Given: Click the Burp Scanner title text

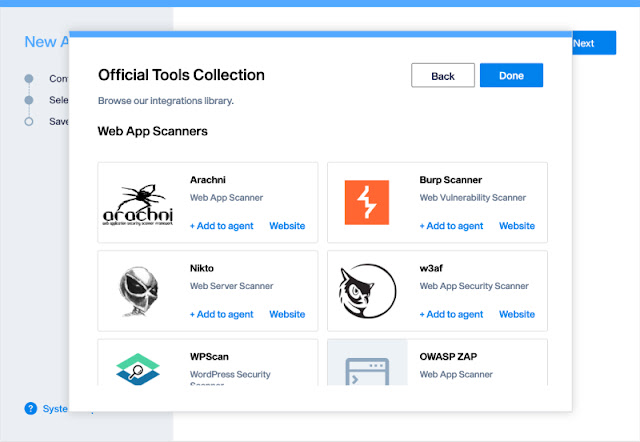Looking at the screenshot, I should tap(451, 180).
